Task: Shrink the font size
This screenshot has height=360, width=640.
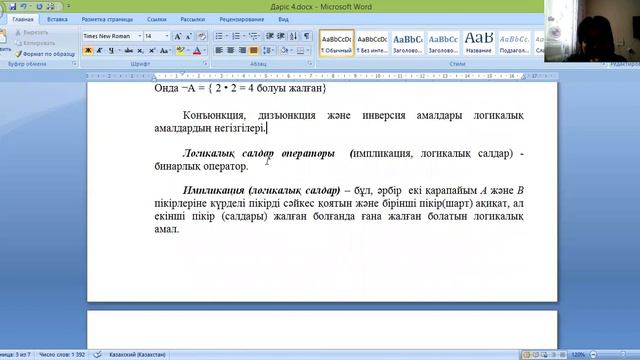Action: [189, 36]
